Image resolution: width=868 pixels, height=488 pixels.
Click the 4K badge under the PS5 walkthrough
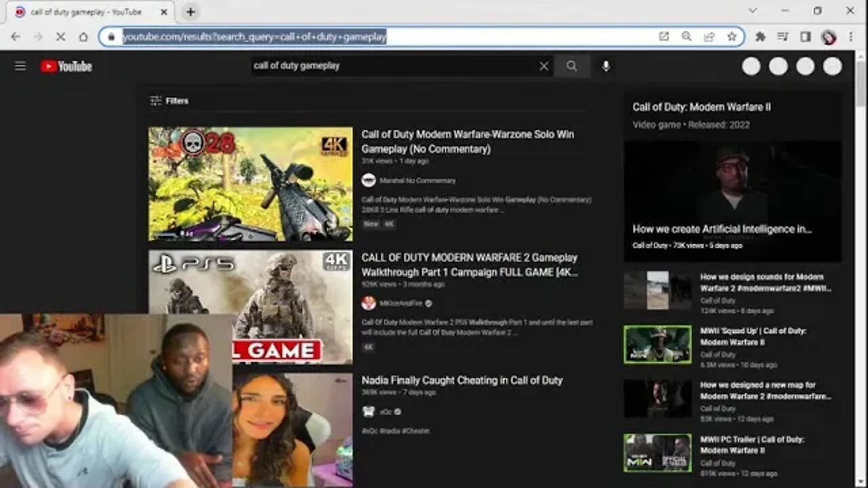coord(368,347)
